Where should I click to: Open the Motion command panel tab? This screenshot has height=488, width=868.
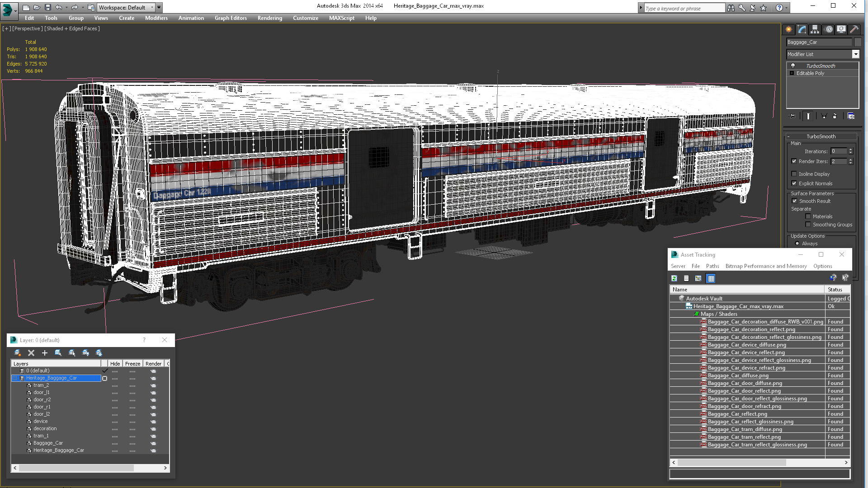[828, 29]
